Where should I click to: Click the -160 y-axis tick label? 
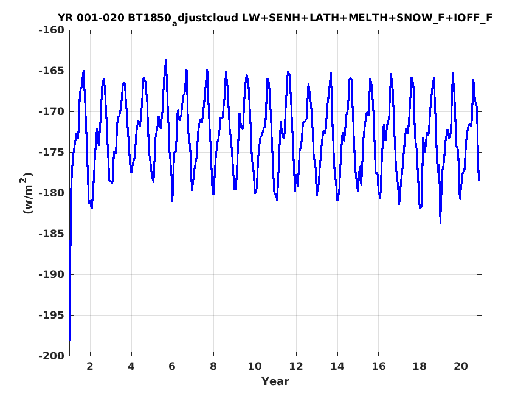coord(51,30)
